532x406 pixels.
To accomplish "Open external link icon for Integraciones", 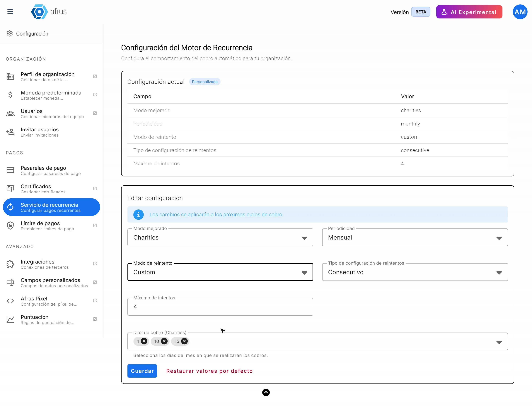I will pyautogui.click(x=95, y=264).
